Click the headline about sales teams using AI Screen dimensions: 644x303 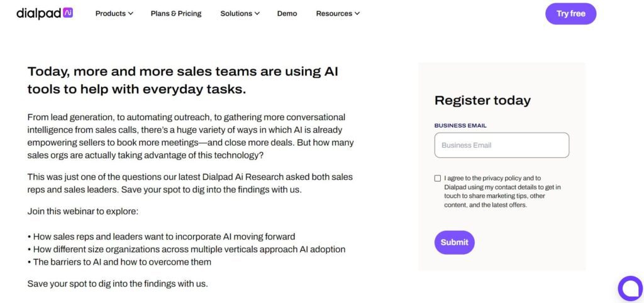(x=183, y=80)
